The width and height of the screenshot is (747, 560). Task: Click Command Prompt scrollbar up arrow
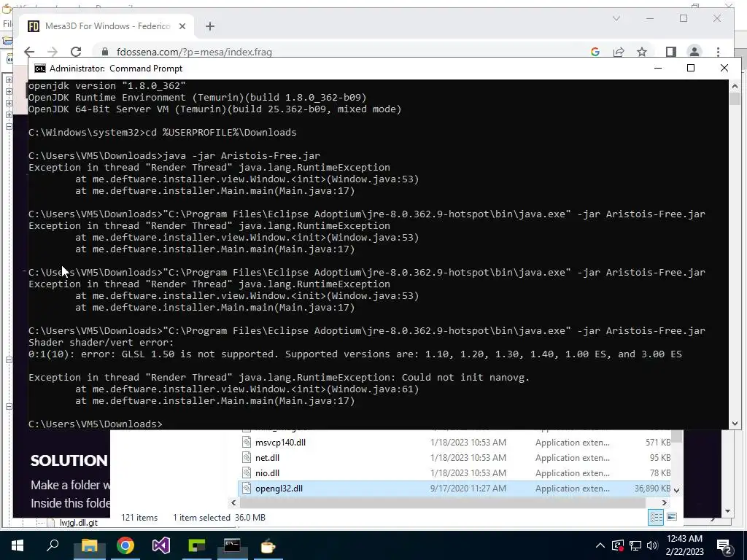pyautogui.click(x=735, y=86)
